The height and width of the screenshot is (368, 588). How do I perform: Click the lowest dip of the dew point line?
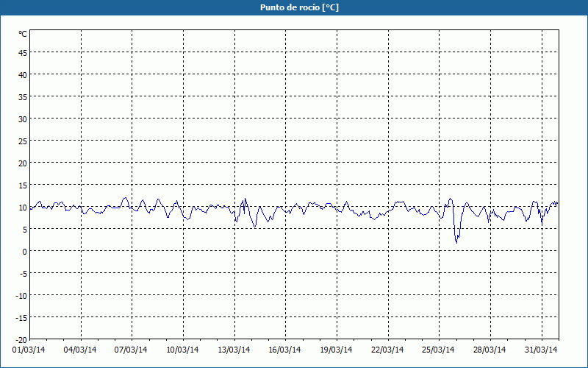456,243
